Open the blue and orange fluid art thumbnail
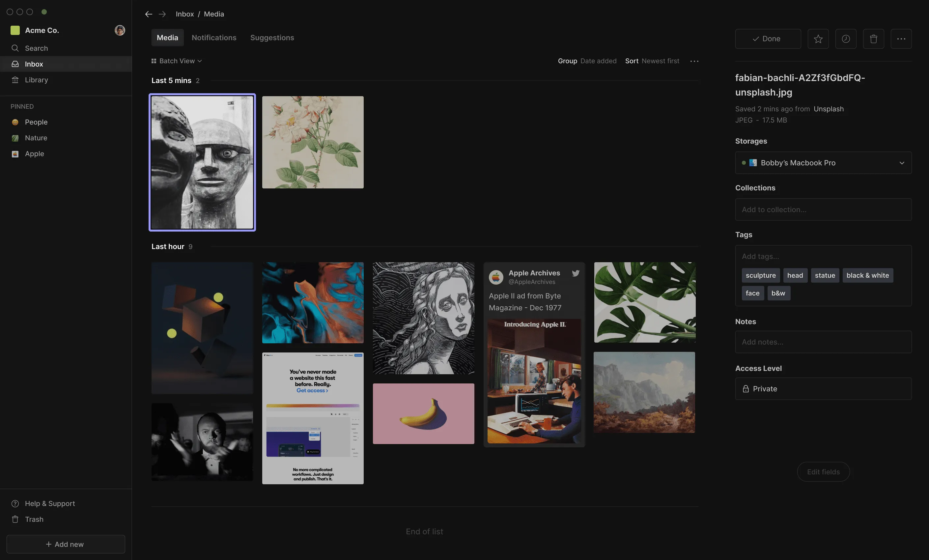Screen dimensions: 929x560 (313, 302)
